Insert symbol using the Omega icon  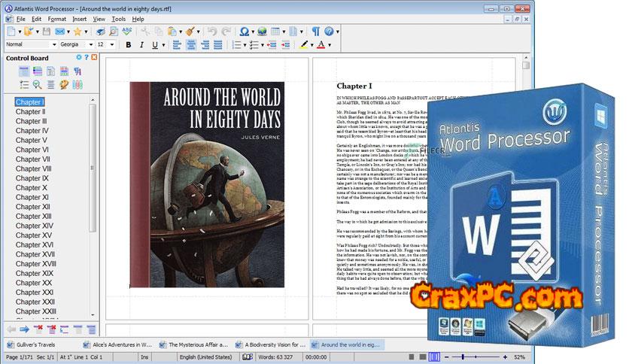244,32
